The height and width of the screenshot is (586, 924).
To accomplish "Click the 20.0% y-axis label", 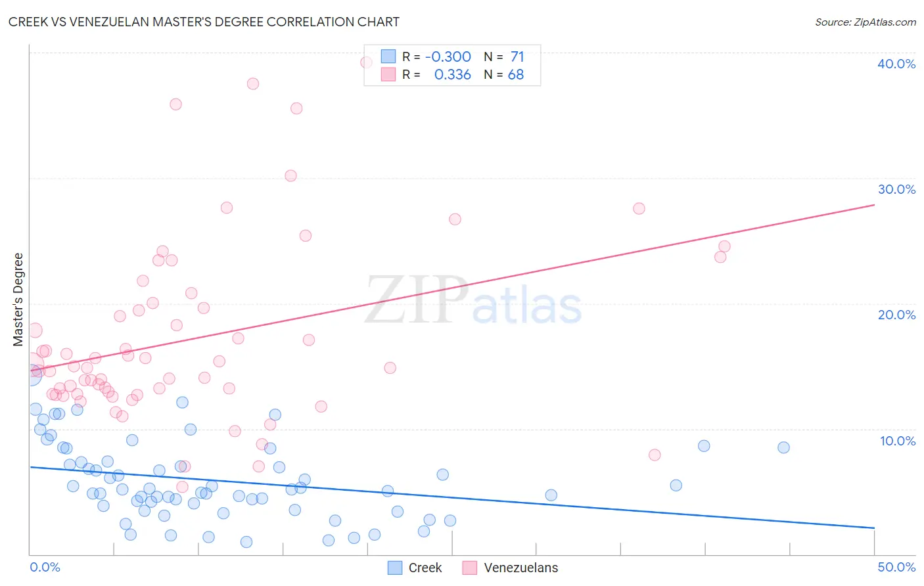I will point(896,315).
